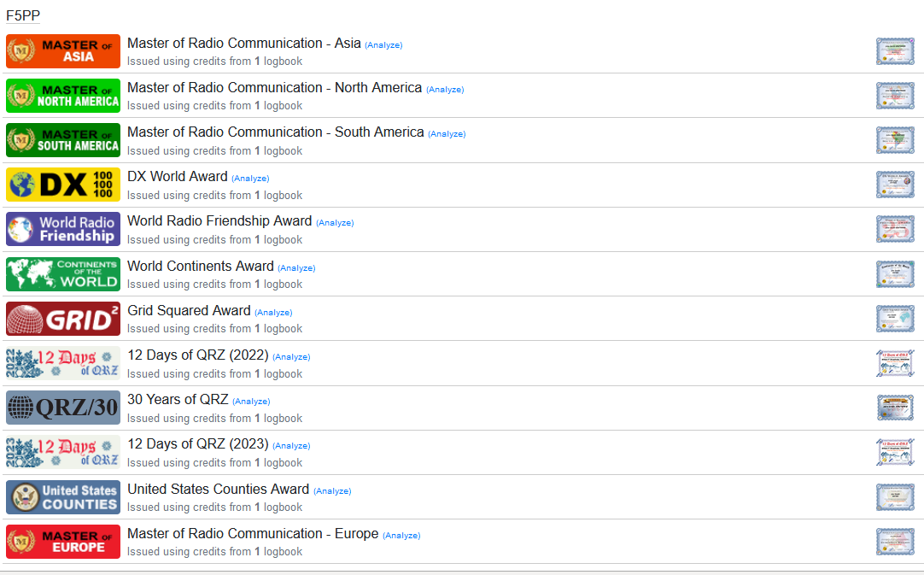Click the DX 100 award badge
This screenshot has width=924, height=575.
tap(63, 185)
